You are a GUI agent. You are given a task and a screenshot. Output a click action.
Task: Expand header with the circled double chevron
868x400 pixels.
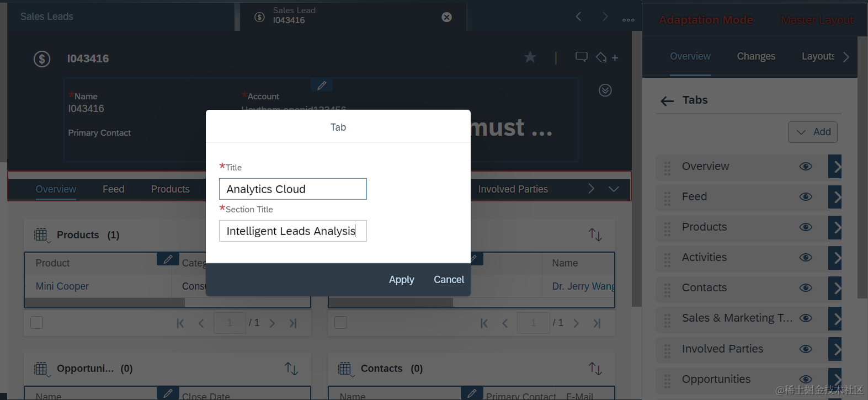605,90
